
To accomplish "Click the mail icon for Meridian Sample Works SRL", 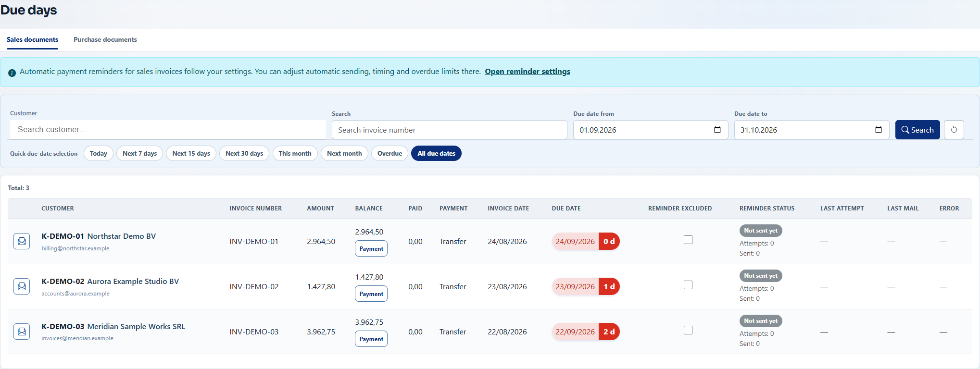I will pos(22,332).
